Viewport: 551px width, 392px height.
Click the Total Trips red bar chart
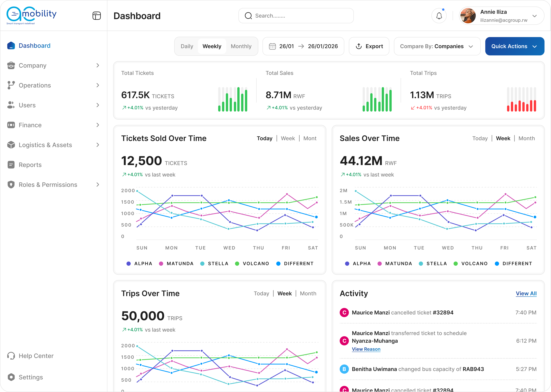tap(521, 99)
